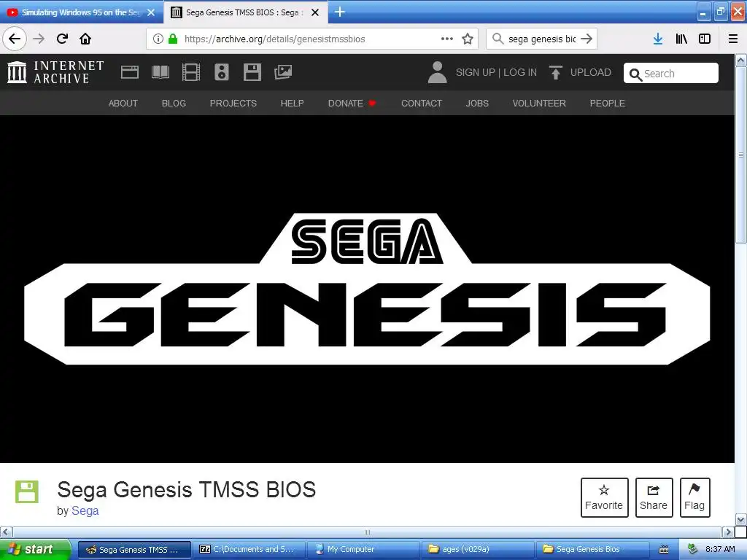
Task: Open the DONATE link
Action: pos(352,104)
